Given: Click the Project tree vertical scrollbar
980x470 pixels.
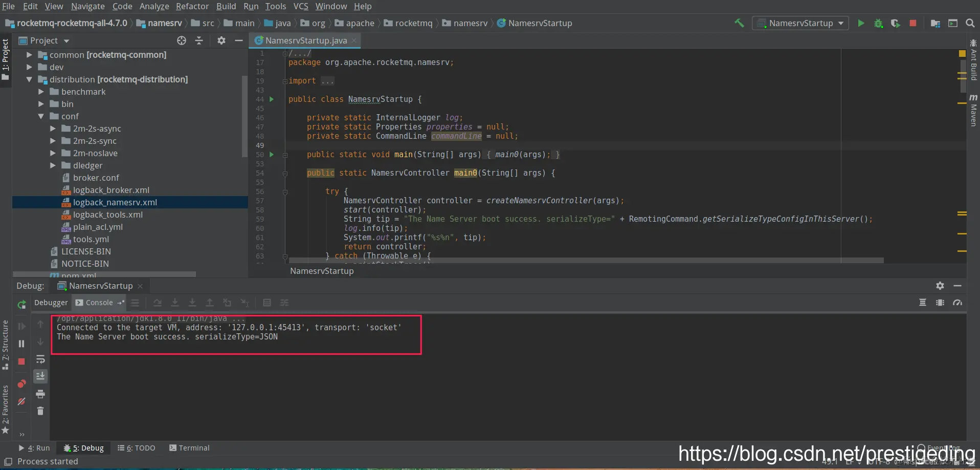Looking at the screenshot, I should coord(244,116).
